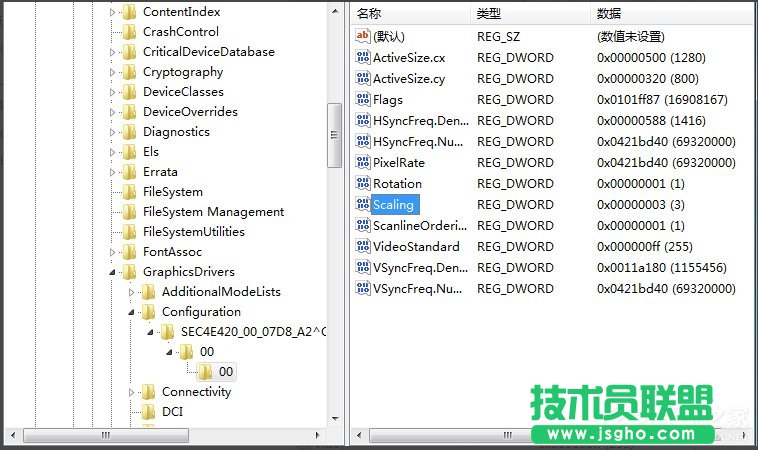The image size is (758, 450).
Task: Expand the Connectivity tree node
Action: 131,392
